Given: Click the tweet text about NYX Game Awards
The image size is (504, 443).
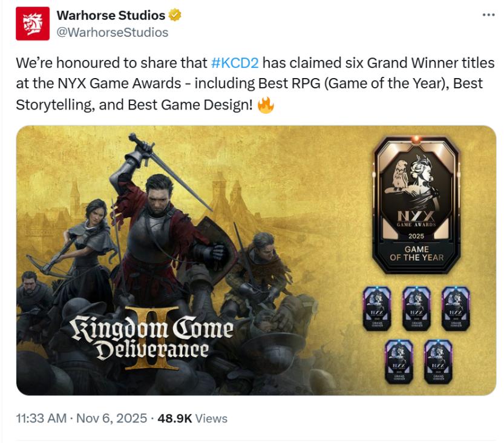Looking at the screenshot, I should (255, 84).
